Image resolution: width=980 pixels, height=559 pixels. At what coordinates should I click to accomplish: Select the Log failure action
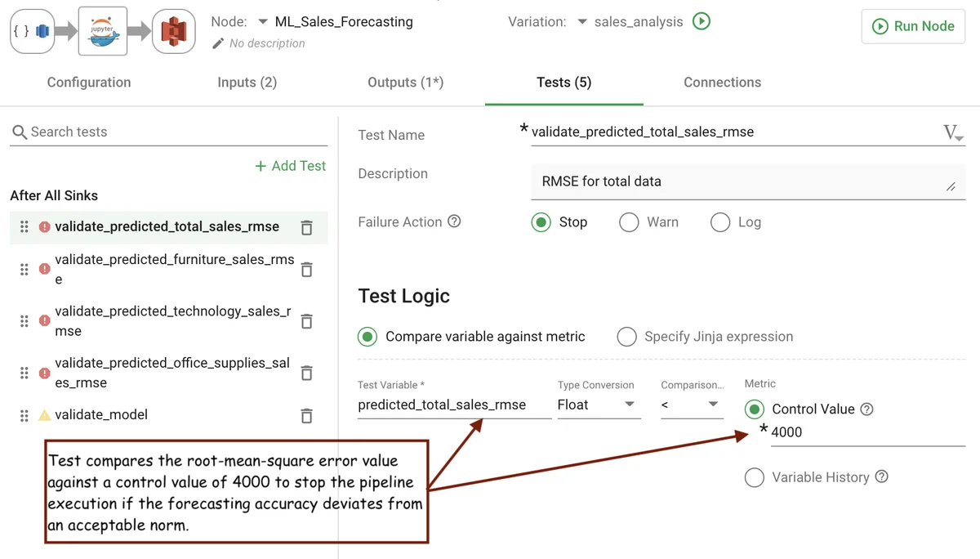(x=720, y=222)
